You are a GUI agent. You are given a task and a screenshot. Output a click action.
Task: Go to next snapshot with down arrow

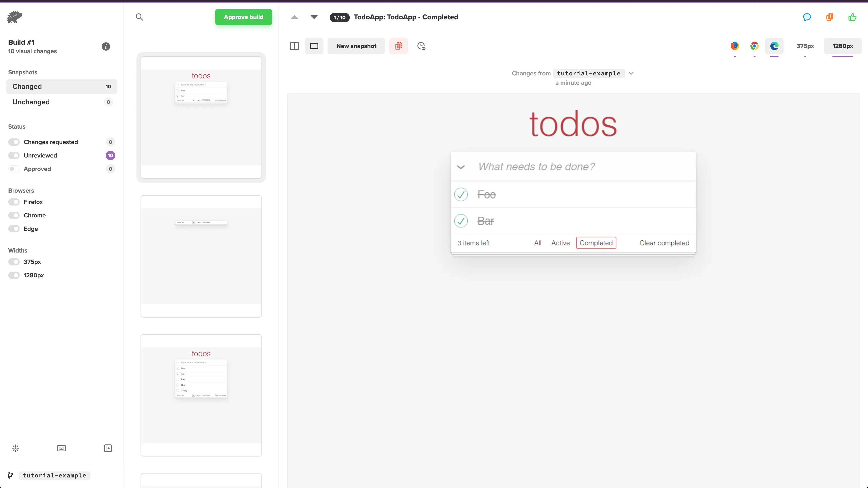(314, 17)
